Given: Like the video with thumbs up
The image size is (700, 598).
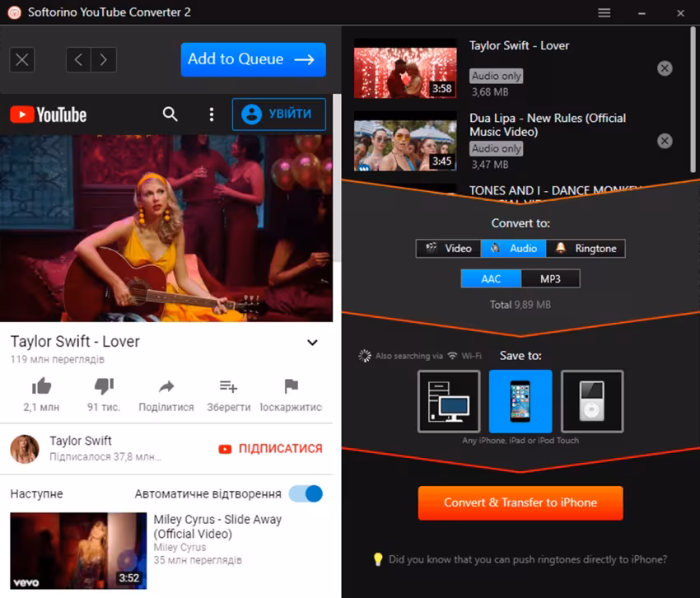Looking at the screenshot, I should point(41,386).
